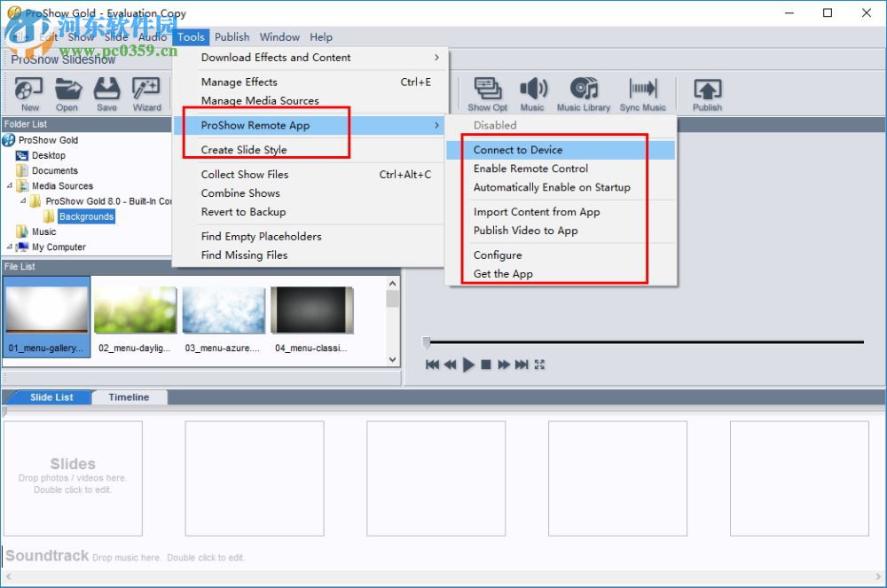
Task: Toggle Automatically Enable on Startup
Action: 552,187
